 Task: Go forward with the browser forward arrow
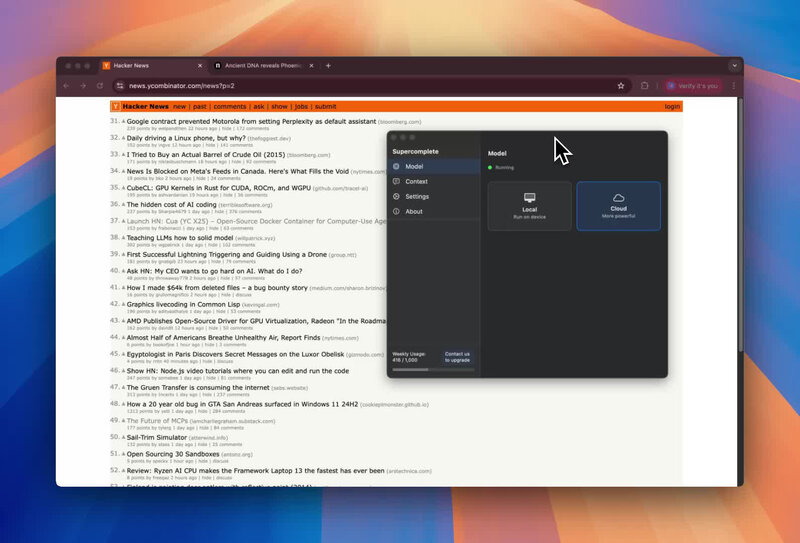click(x=83, y=86)
